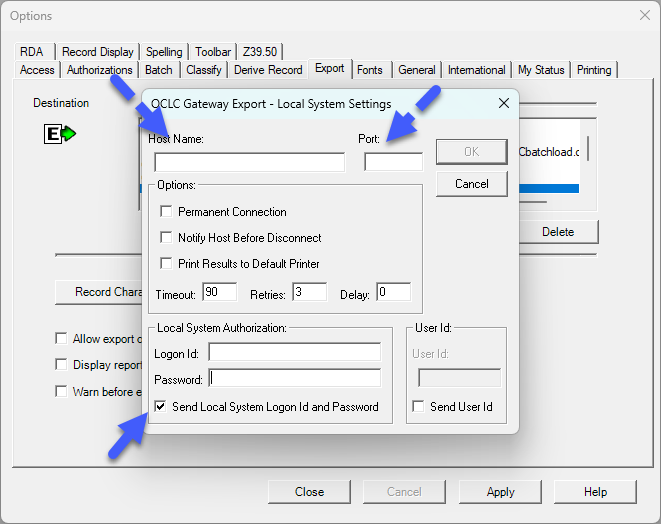The image size is (661, 524).
Task: Open the International tab
Action: (477, 70)
